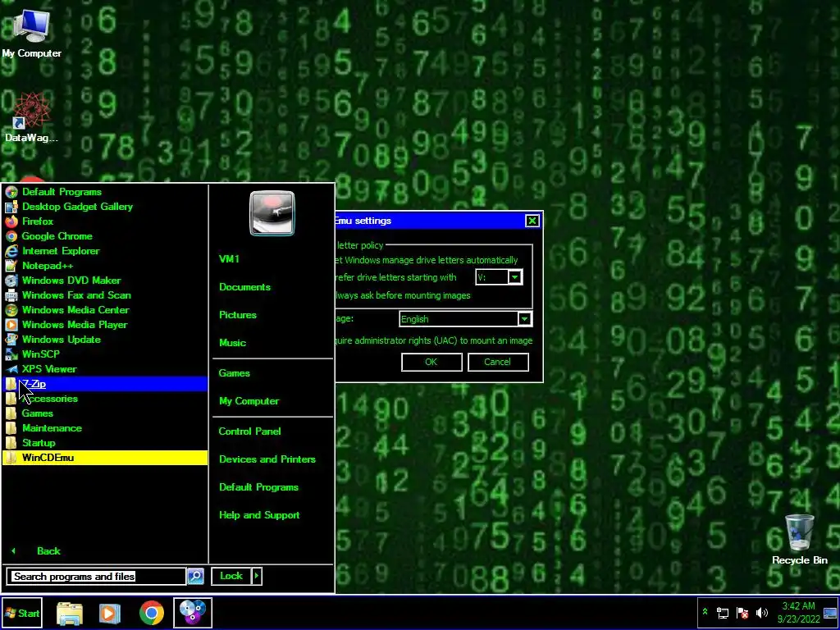
Task: Click the Show desktop button
Action: point(830,613)
